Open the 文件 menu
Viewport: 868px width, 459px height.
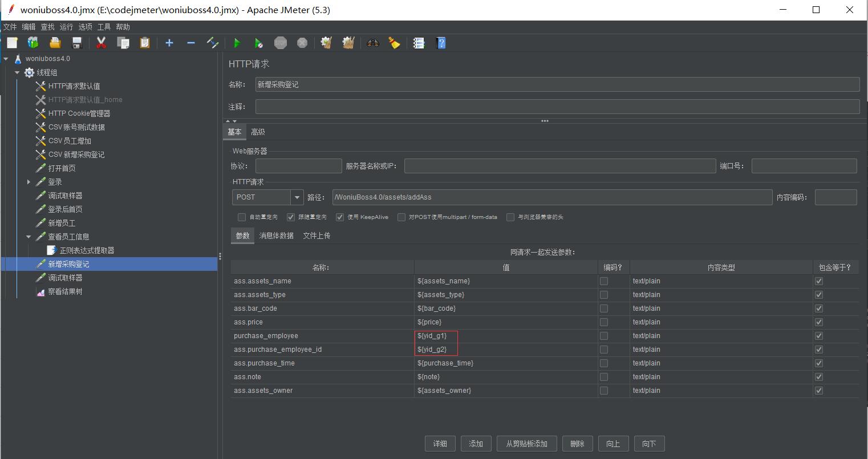point(10,27)
